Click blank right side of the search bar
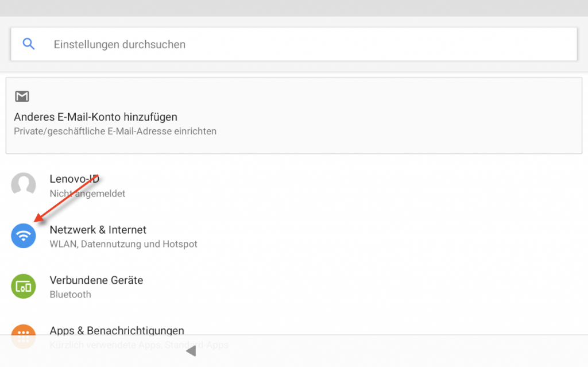This screenshot has width=588, height=367. point(459,44)
